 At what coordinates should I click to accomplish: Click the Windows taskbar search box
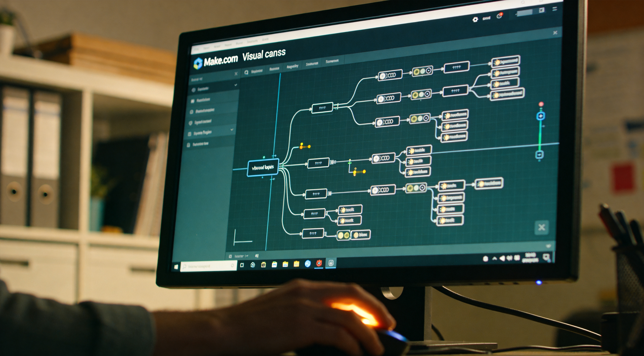209,266
